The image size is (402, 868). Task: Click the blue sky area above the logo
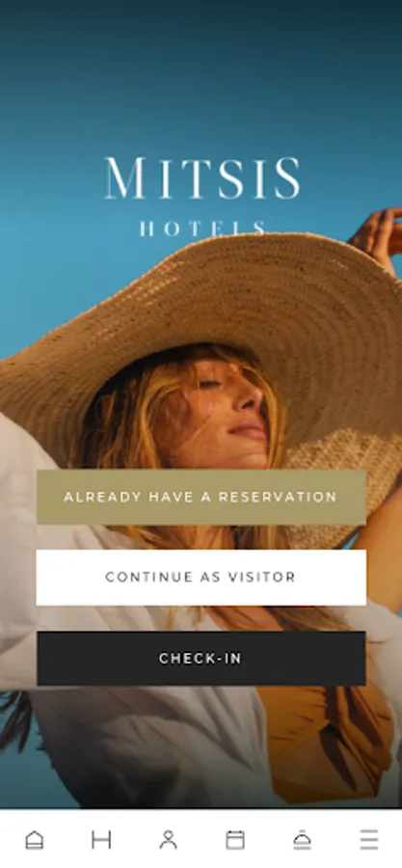coord(201,72)
